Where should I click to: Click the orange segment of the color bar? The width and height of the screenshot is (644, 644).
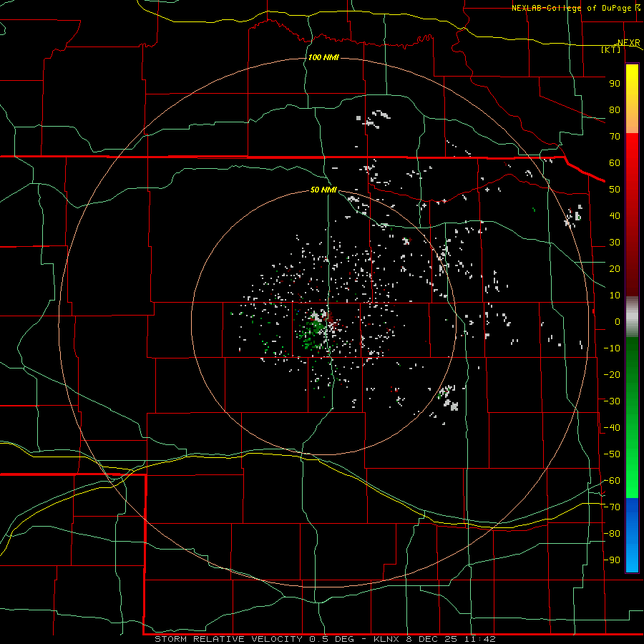pyautogui.click(x=632, y=119)
